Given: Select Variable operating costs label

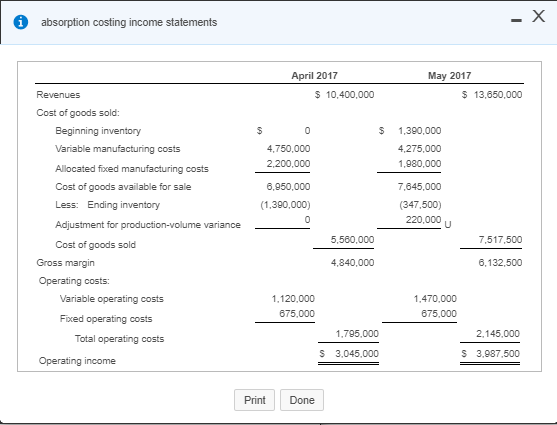Looking at the screenshot, I should 112,299.
